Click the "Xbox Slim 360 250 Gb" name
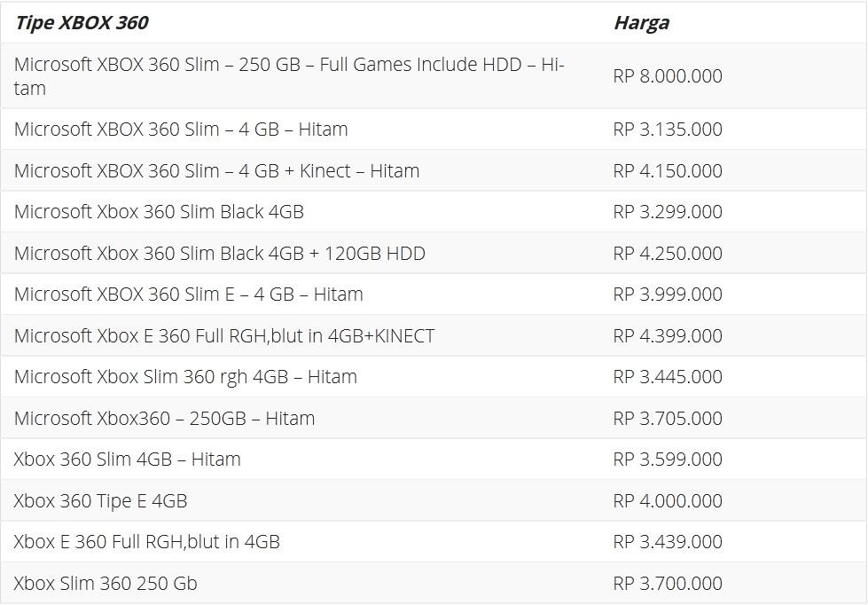The height and width of the screenshot is (605, 868). 106,584
